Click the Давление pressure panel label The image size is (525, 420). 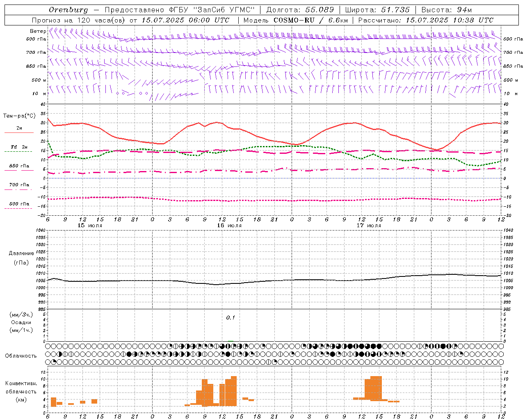(21, 253)
